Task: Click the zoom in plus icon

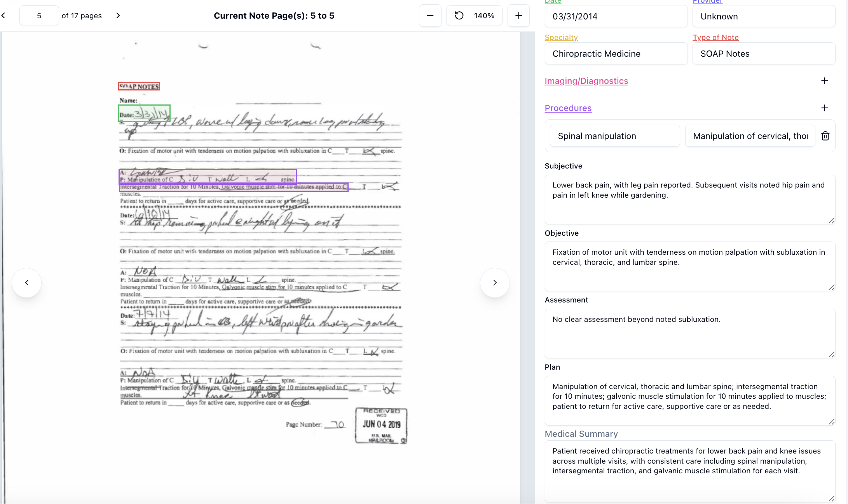Action: 518,16
